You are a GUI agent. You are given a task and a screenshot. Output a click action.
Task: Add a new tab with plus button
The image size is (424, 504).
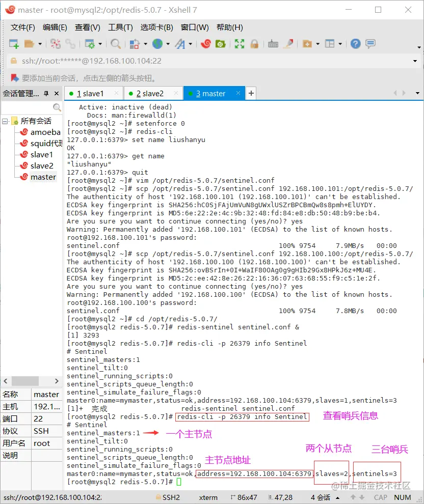[251, 93]
